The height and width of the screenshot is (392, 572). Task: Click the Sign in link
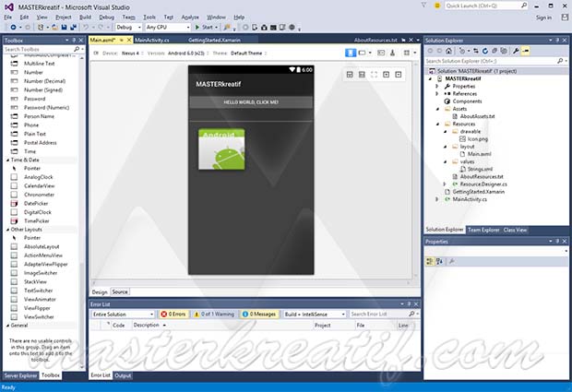tap(543, 18)
